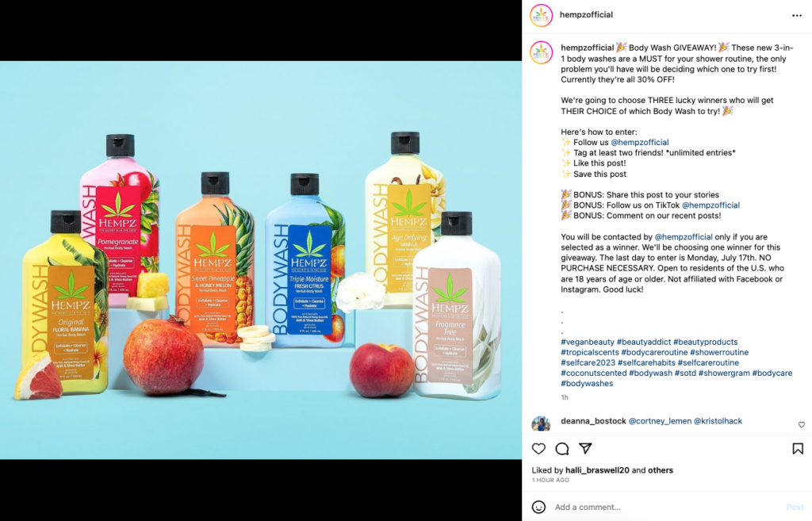Screen dimensions: 812x521
Task: Open hempzofficial header profile picture
Action: (541, 15)
